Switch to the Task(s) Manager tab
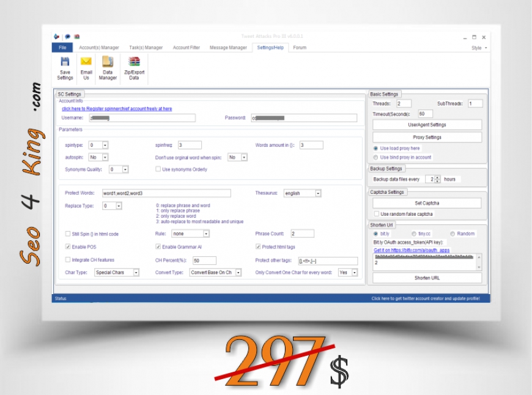 146,48
